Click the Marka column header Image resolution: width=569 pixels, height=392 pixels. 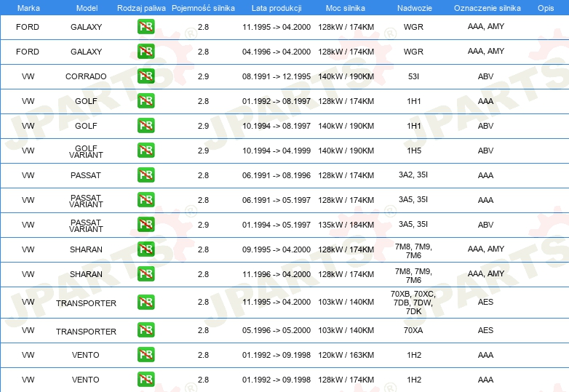click(x=28, y=8)
